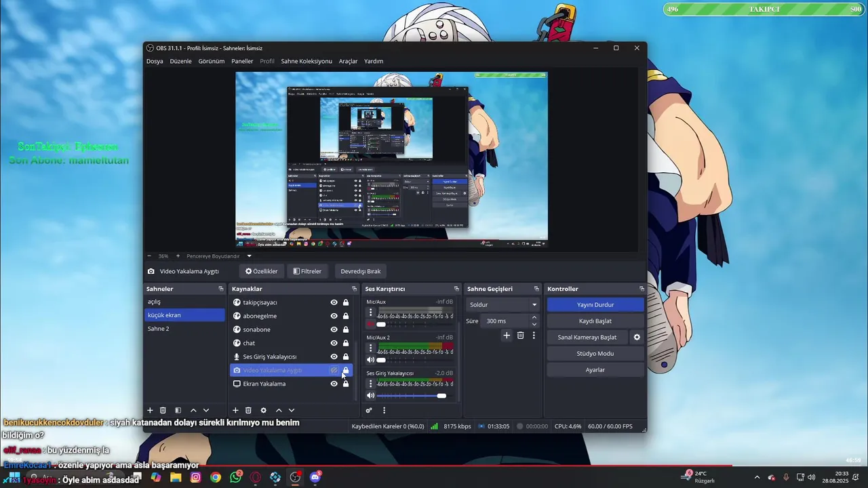
Task: Increase transition Süre with up arrow
Action: coord(534,318)
